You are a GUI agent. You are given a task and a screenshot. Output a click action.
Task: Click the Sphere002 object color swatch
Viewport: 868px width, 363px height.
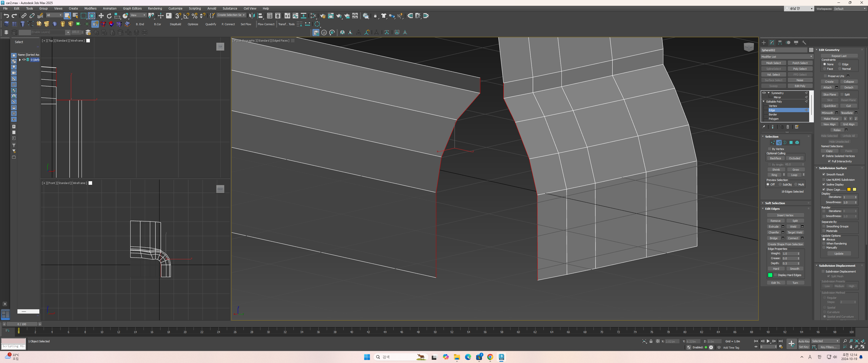pyautogui.click(x=811, y=50)
